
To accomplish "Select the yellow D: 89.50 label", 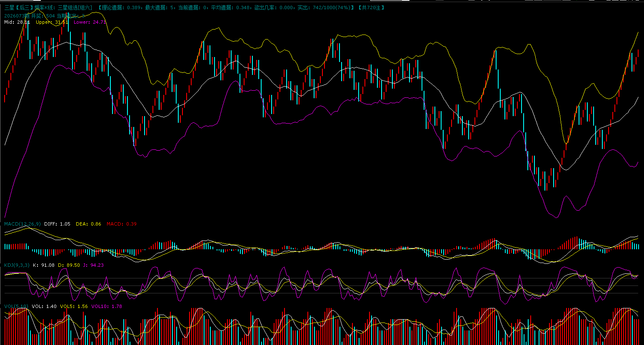I will coord(69,265).
